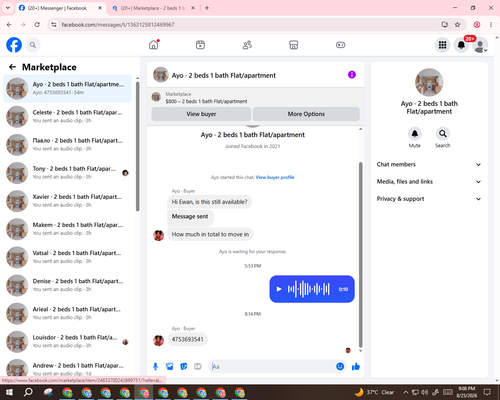The width and height of the screenshot is (500, 400).
Task: Open the Tony conversation
Action: point(68,173)
